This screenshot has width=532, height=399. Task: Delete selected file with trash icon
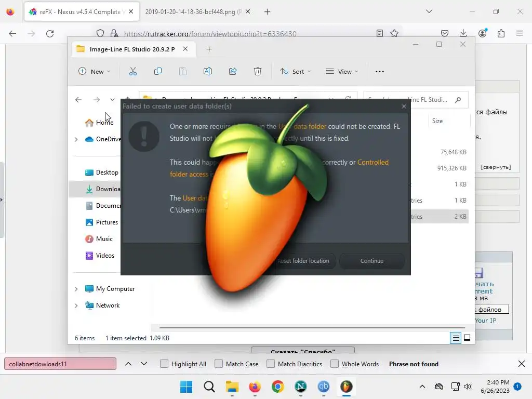point(258,71)
